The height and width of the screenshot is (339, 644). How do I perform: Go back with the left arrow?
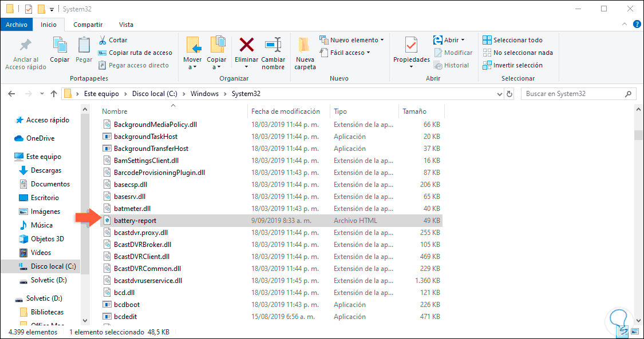(x=11, y=94)
